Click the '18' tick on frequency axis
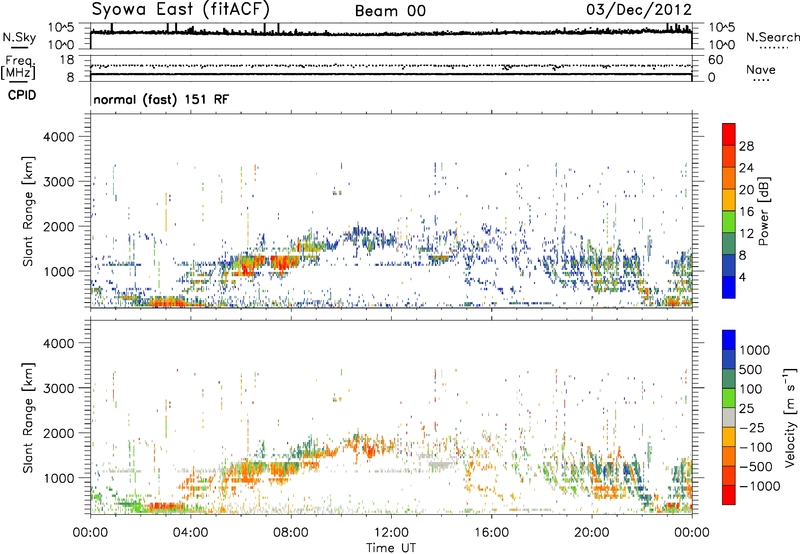This screenshot has height=554, width=800. click(67, 60)
